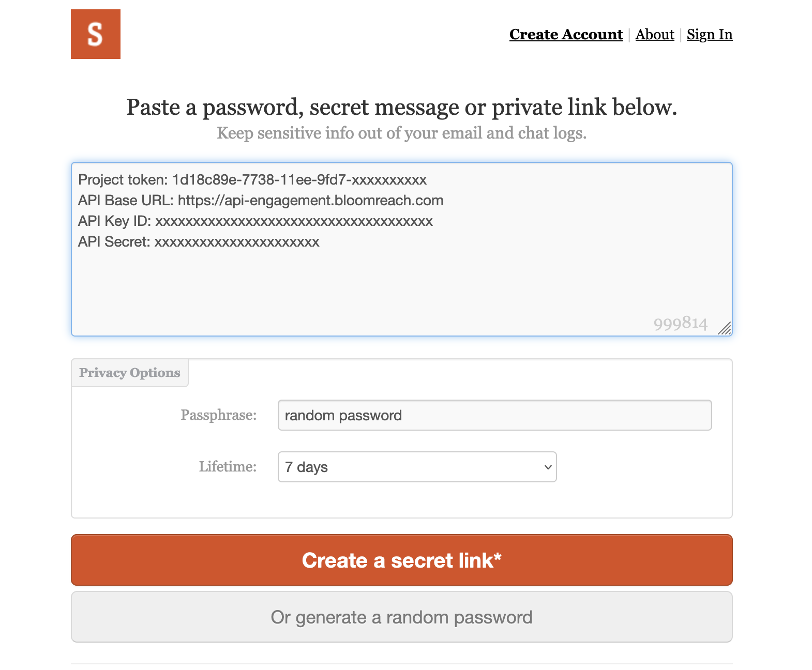Click the Passphrase label
Viewport: 812px width, 670px height.
[219, 415]
